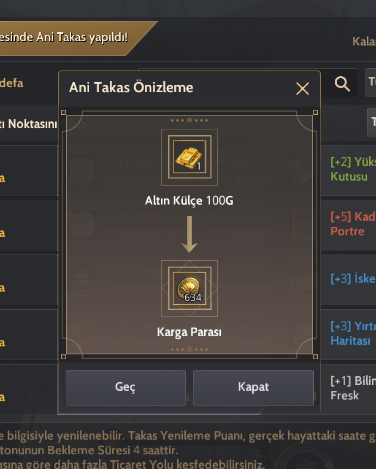
Task: Click the Noktasını column header
Action: point(29,124)
